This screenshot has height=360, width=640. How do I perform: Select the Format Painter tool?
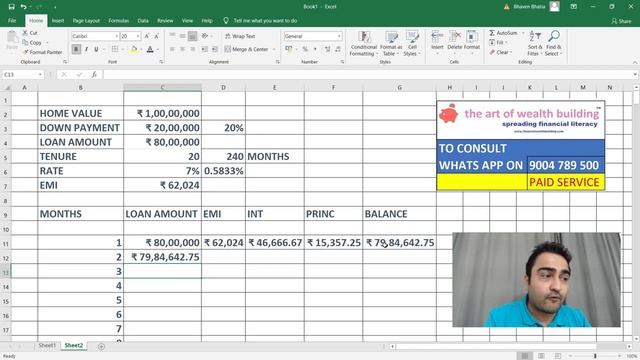tap(42, 52)
